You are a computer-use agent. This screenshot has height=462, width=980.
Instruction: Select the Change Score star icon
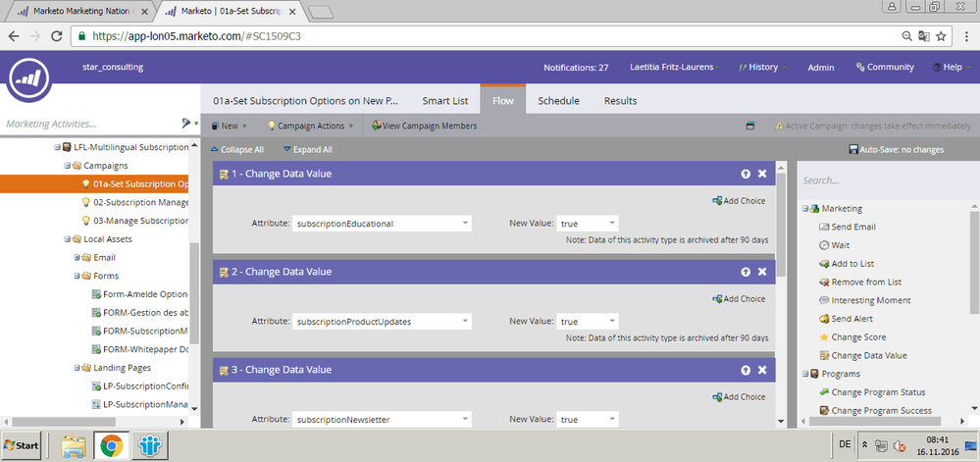click(823, 337)
